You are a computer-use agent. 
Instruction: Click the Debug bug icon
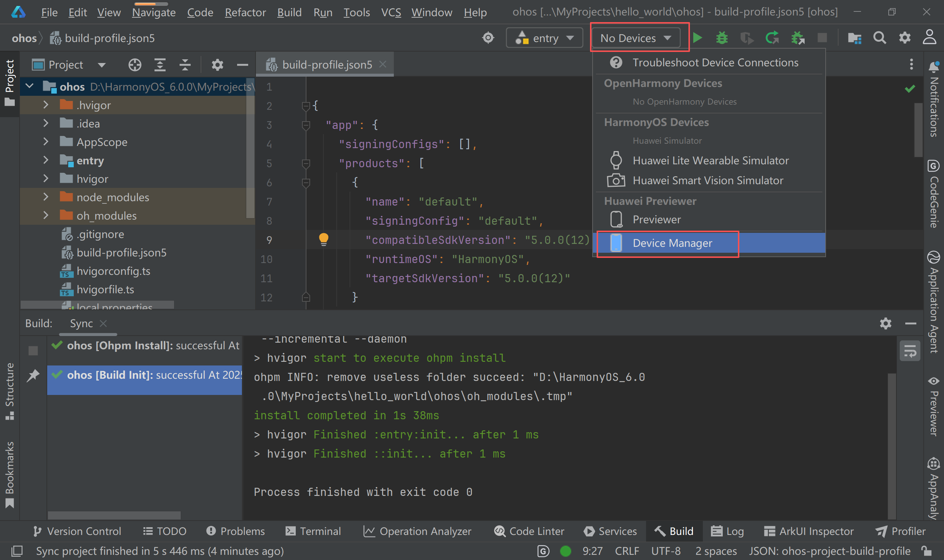pos(722,38)
